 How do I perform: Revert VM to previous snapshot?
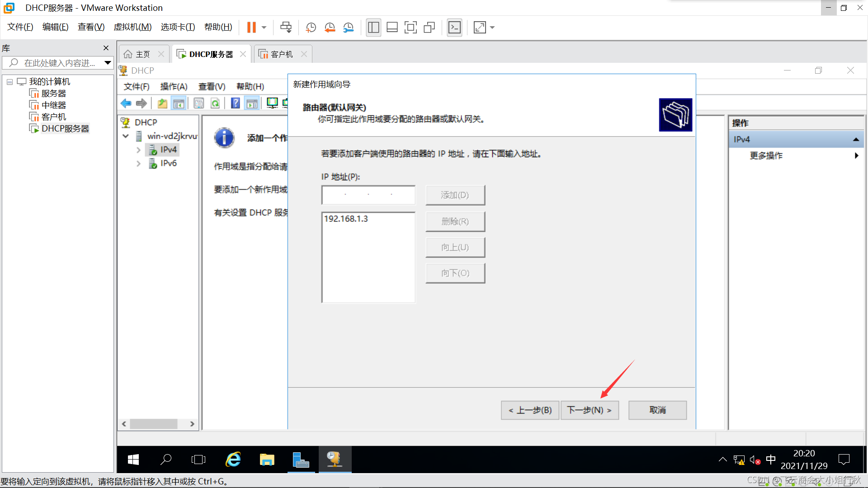pyautogui.click(x=330, y=28)
